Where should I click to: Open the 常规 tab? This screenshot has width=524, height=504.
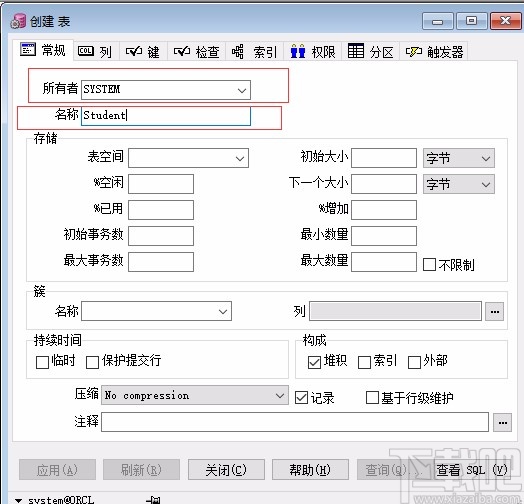[43, 50]
